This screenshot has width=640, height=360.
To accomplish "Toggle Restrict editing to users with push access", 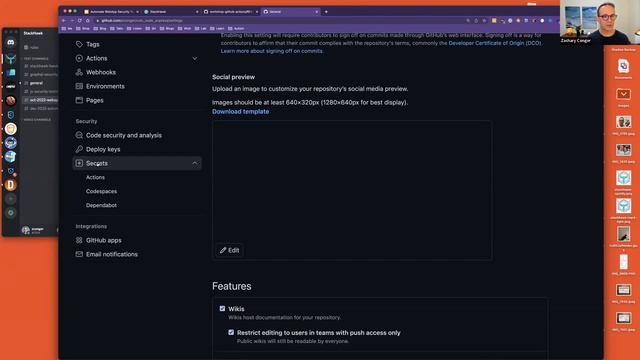I will pos(231,332).
